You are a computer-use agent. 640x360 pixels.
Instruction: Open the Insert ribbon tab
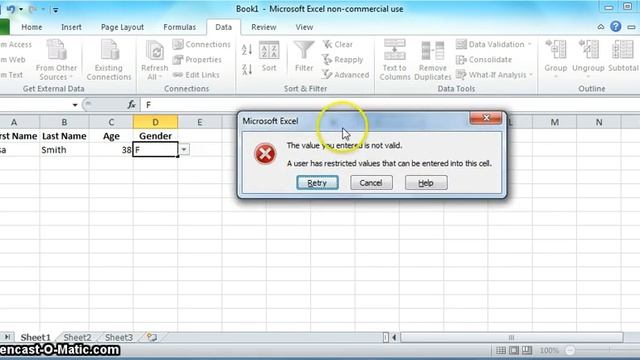[71, 27]
